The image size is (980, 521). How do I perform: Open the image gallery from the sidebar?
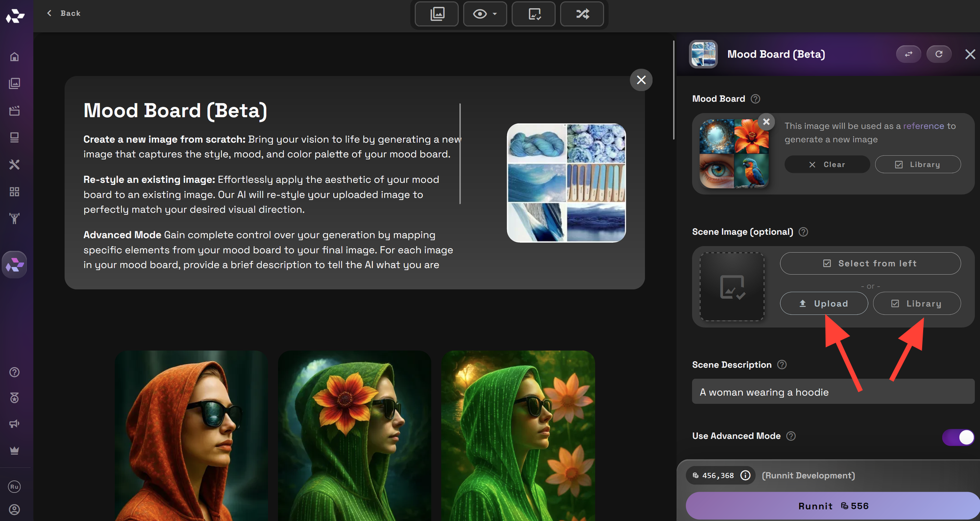15,83
